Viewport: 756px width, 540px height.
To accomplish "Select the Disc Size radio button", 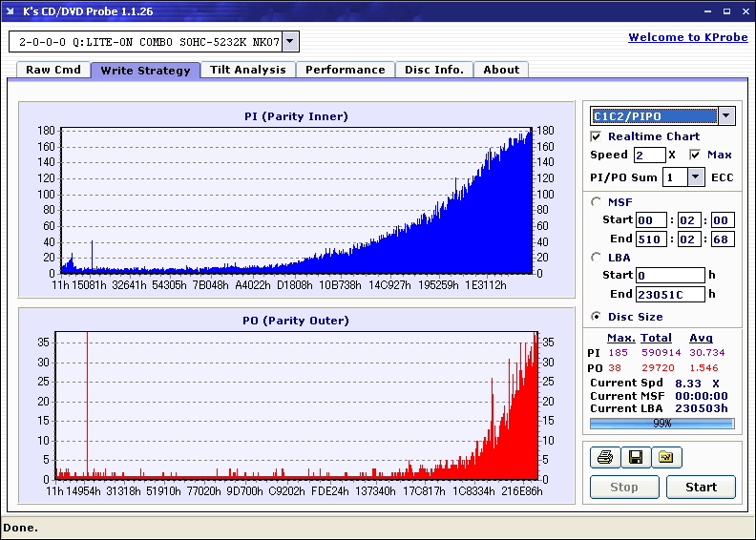I will coord(596,317).
